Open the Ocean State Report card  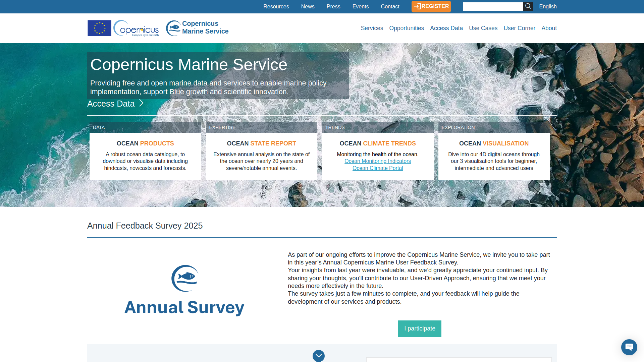click(x=261, y=156)
